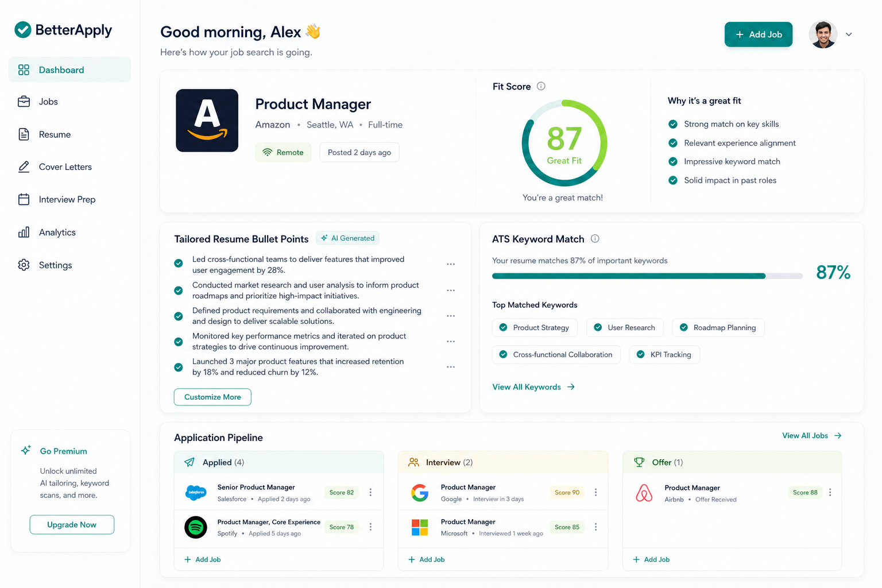Toggle check for 'Defined product requirements' bullet

pos(179,316)
